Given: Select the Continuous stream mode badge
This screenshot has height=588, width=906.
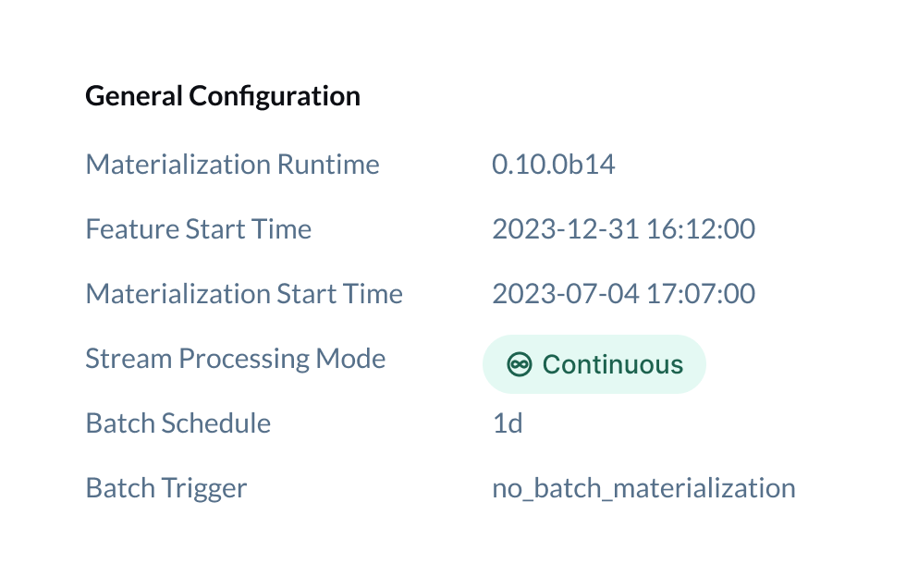Looking at the screenshot, I should (x=594, y=364).
